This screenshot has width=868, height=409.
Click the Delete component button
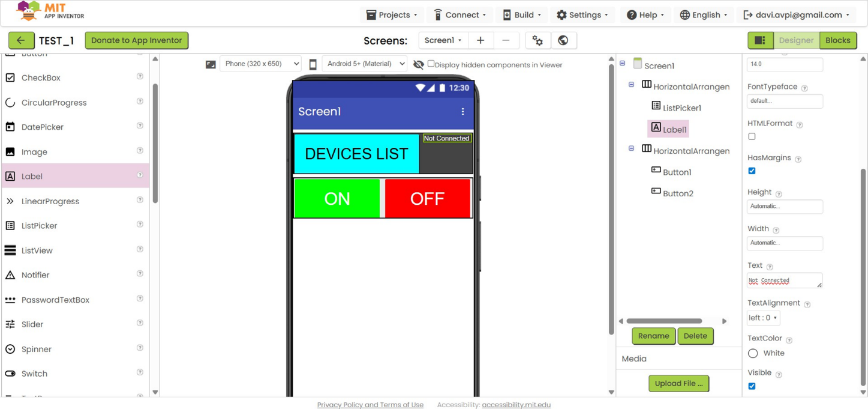(695, 336)
